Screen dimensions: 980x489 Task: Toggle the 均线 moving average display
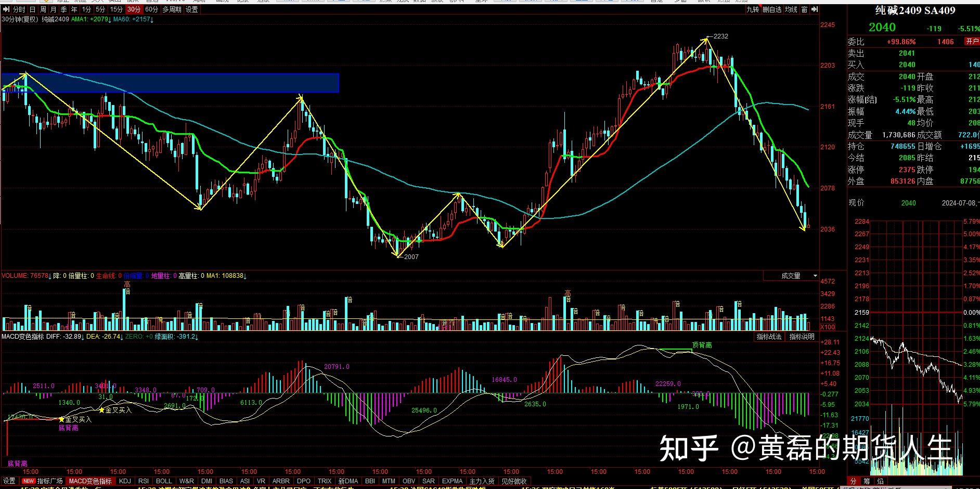[791, 9]
